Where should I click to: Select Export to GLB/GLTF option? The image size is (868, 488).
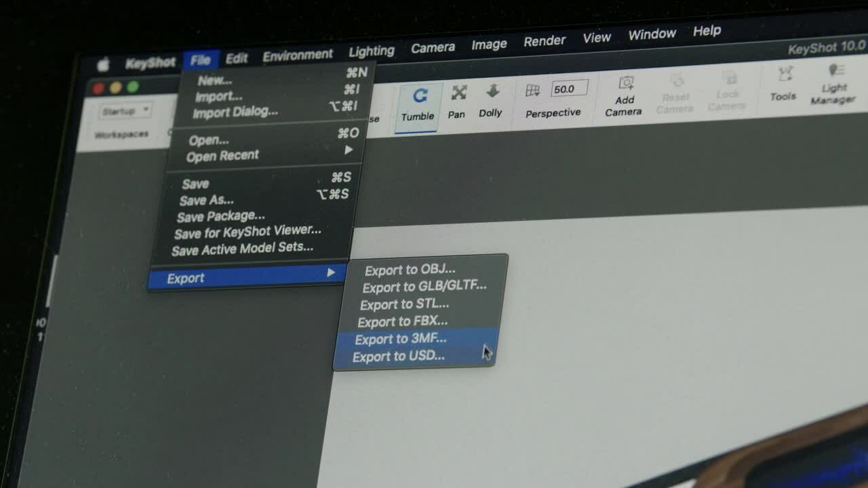(424, 287)
